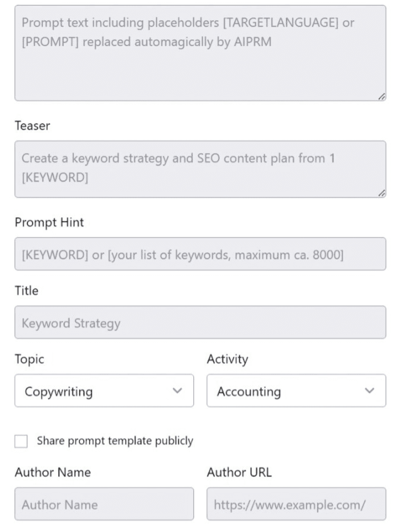Click the Prompt Hint input field

pyautogui.click(x=198, y=254)
